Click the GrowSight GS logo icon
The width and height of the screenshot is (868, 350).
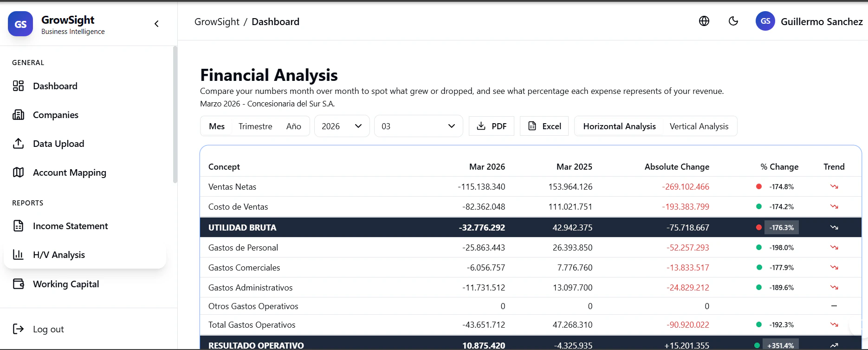point(20,24)
